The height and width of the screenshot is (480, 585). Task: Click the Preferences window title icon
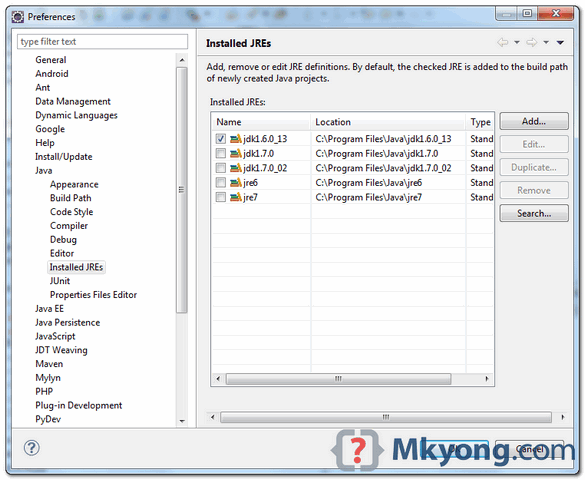[x=18, y=17]
